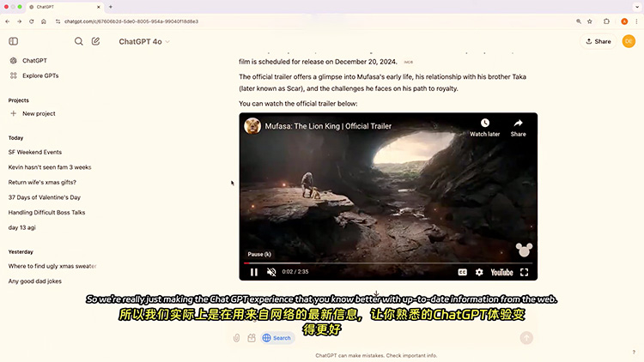Viewport: 644px width, 362px height.
Task: Open the Mufasa: The Lion King video title
Action: tap(328, 126)
